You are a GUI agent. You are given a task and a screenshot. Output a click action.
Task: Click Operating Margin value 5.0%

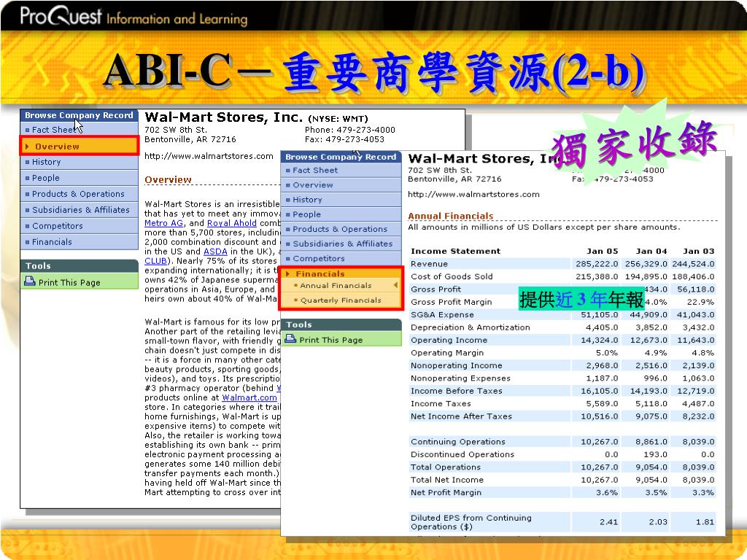[606, 353]
